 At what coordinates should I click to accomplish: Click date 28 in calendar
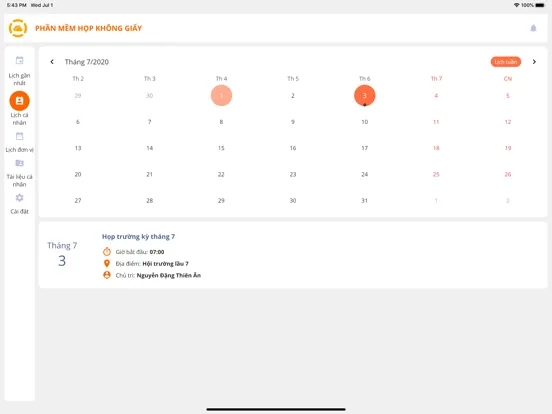click(x=150, y=201)
